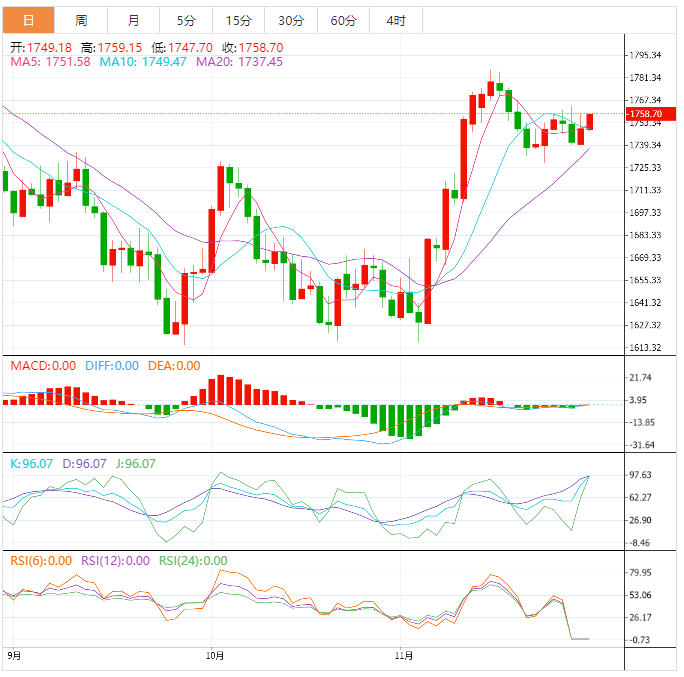684x677 pixels.
Task: Open the 月 monthly chart tab
Action: pyautogui.click(x=134, y=20)
